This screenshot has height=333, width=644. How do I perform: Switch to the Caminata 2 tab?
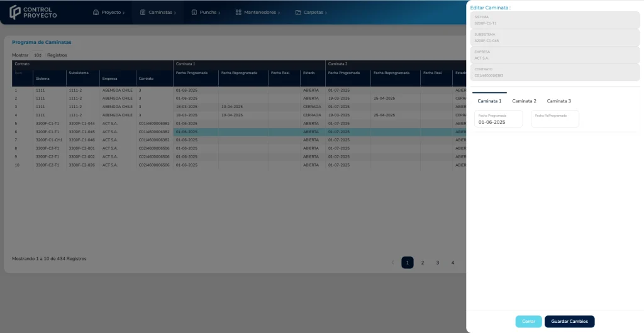[x=524, y=101]
